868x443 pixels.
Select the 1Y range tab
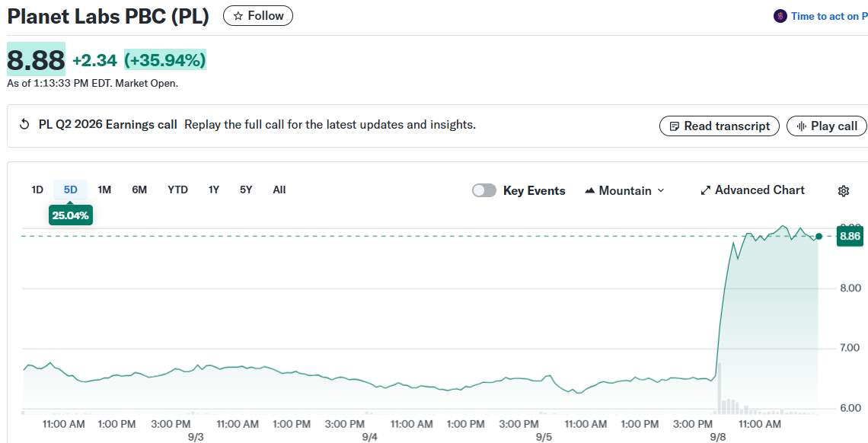click(214, 190)
